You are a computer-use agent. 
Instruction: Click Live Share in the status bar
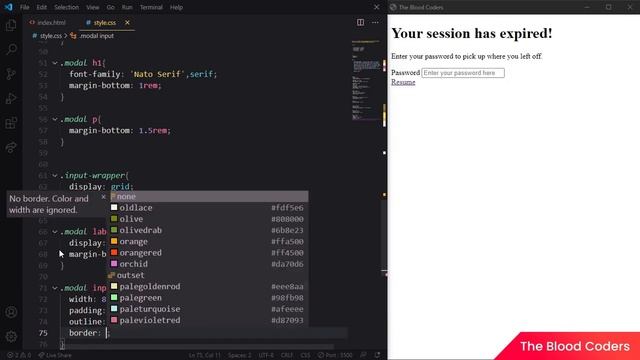tap(55, 355)
